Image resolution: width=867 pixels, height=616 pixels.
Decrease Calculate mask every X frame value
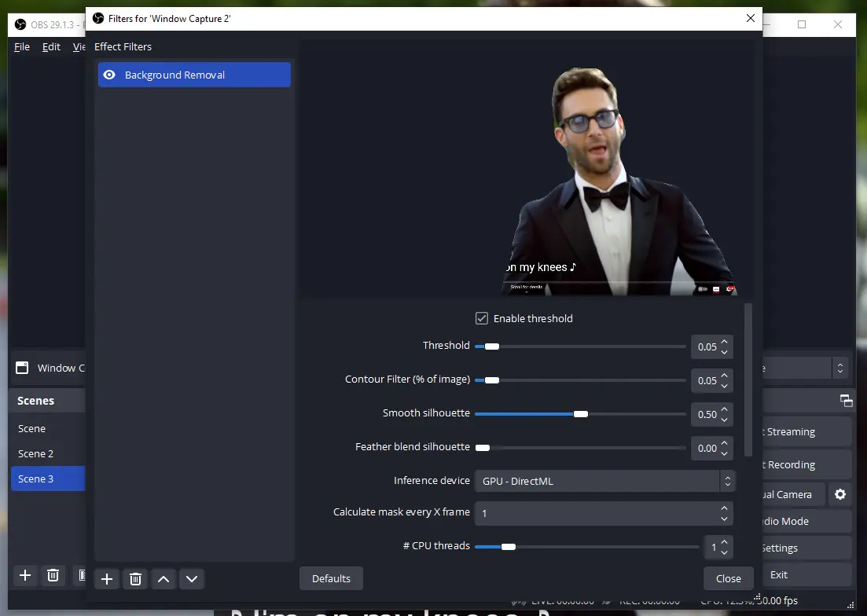pos(724,519)
